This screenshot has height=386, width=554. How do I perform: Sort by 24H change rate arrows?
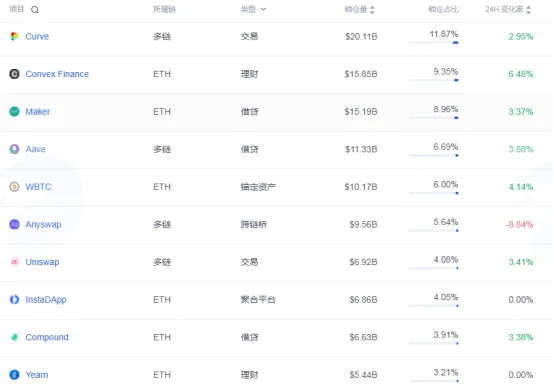click(529, 10)
